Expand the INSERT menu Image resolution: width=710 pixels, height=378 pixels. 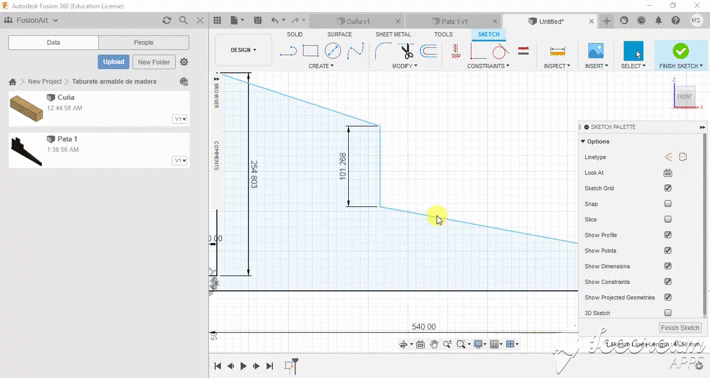coord(596,66)
